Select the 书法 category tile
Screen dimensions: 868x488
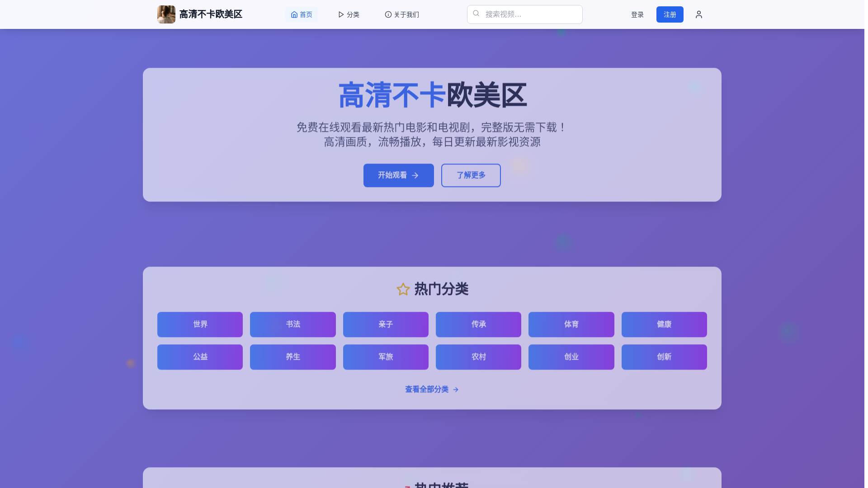coord(292,324)
